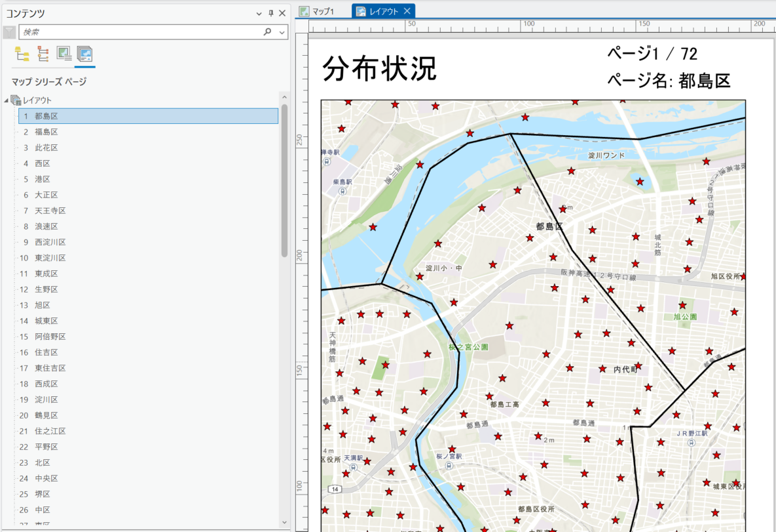The height and width of the screenshot is (532, 776).
Task: Select the List By Map Frame icon
Action: (x=64, y=53)
